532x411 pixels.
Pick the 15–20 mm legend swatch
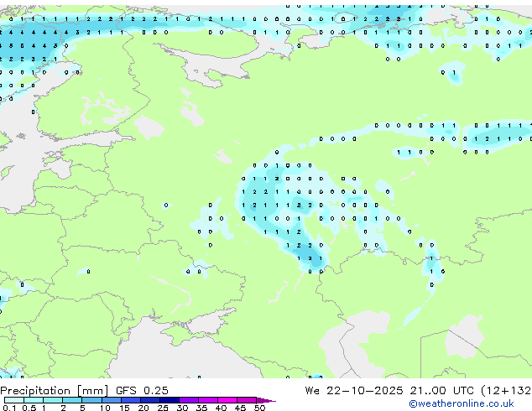click(x=131, y=400)
